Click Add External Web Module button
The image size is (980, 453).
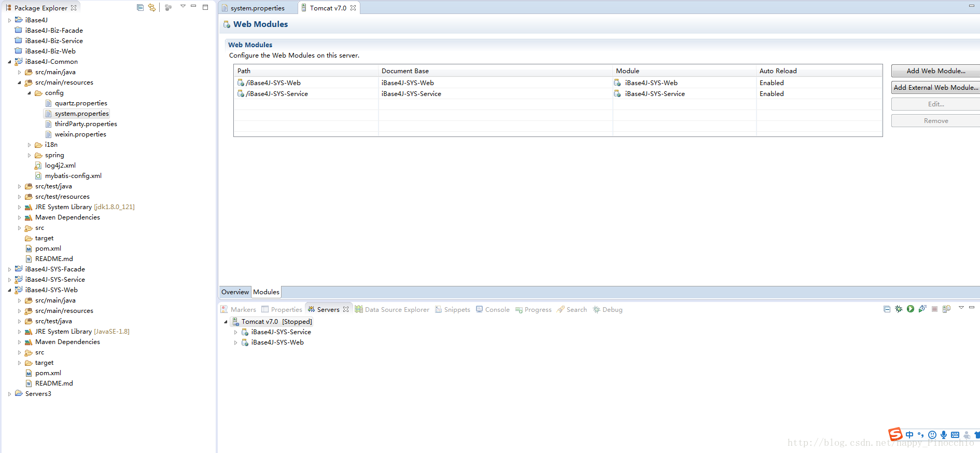[x=935, y=88]
